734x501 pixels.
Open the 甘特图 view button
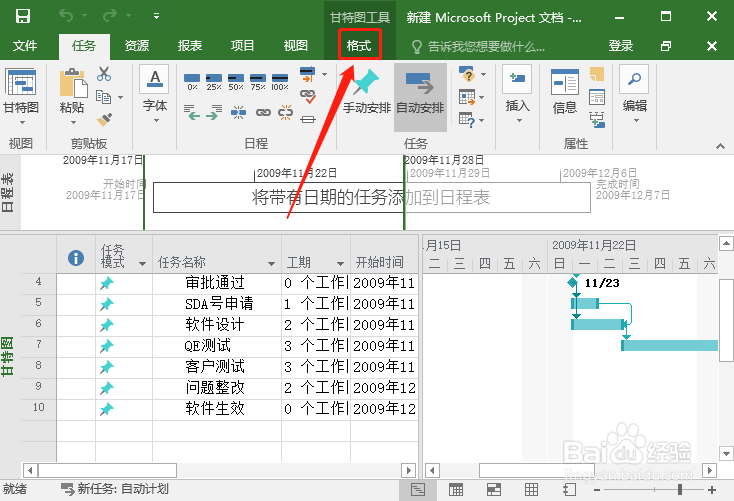21,91
